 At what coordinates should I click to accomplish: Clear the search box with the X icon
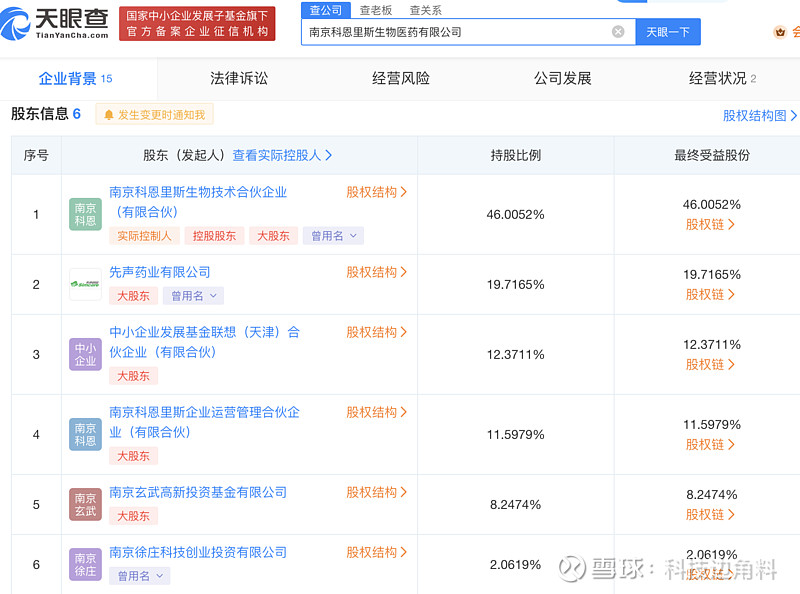(618, 32)
